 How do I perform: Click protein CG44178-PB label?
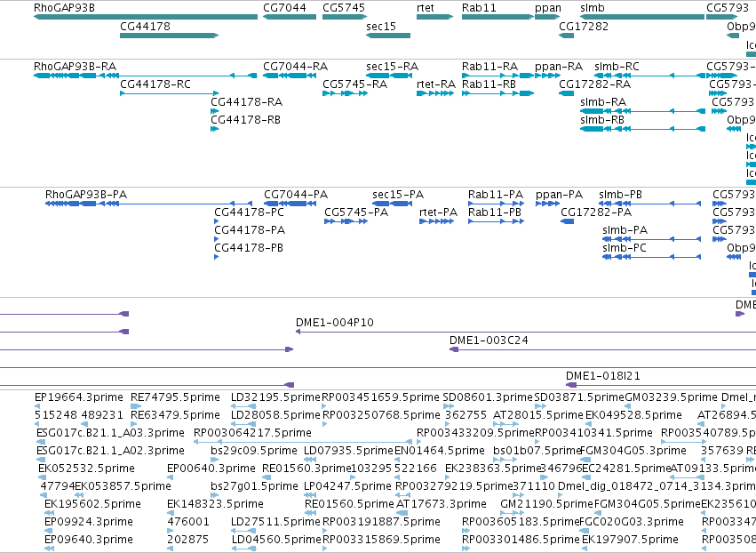coord(249,248)
